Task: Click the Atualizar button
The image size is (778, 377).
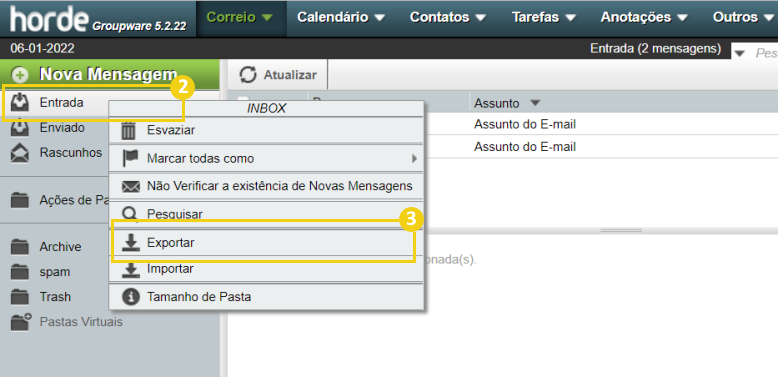Action: [x=277, y=75]
